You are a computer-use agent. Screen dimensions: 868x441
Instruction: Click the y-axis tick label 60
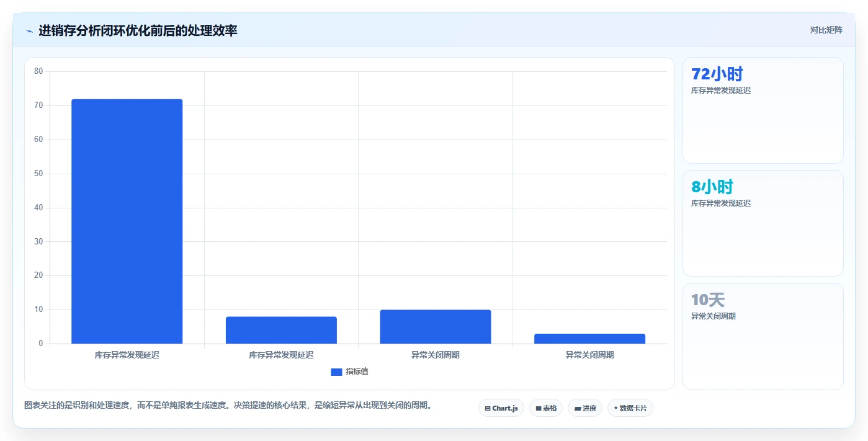tap(38, 140)
